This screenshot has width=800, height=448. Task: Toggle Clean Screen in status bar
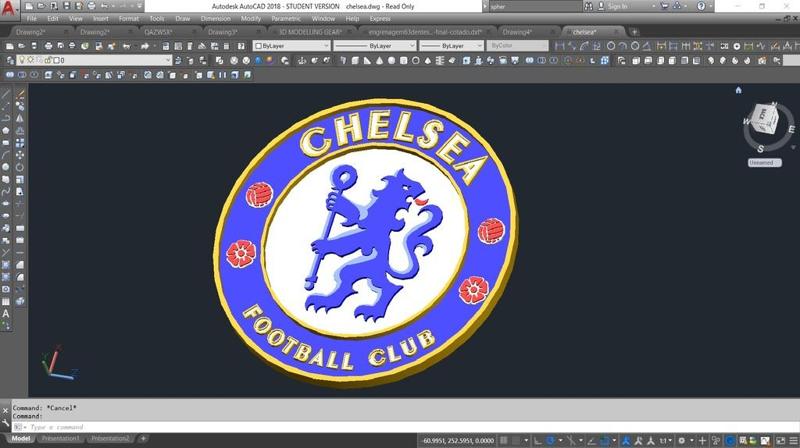pyautogui.click(x=781, y=440)
